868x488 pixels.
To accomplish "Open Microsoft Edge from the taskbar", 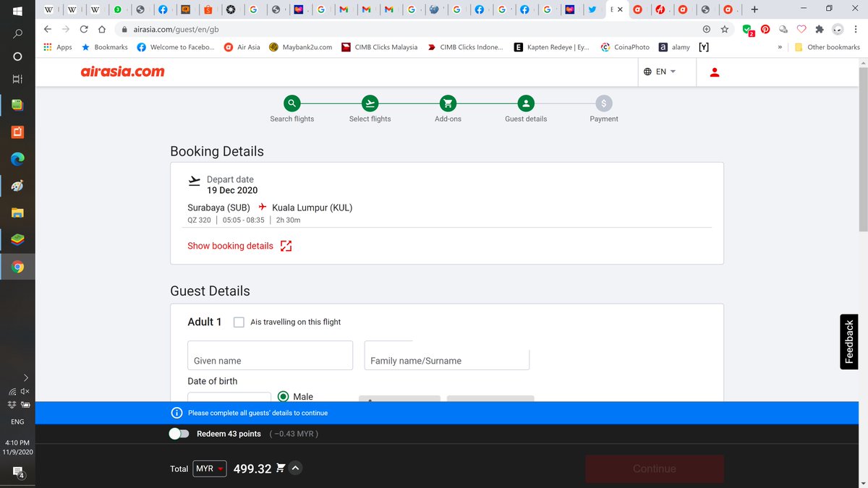I will click(x=17, y=158).
